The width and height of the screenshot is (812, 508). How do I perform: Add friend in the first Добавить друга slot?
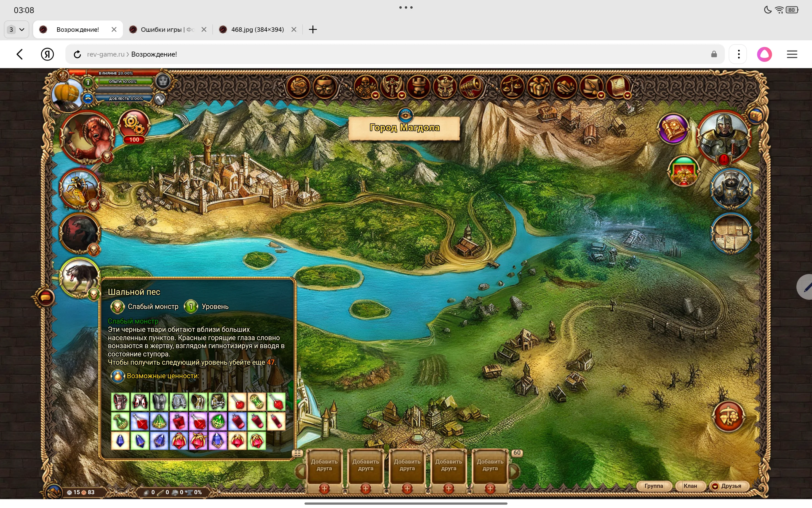click(x=324, y=466)
